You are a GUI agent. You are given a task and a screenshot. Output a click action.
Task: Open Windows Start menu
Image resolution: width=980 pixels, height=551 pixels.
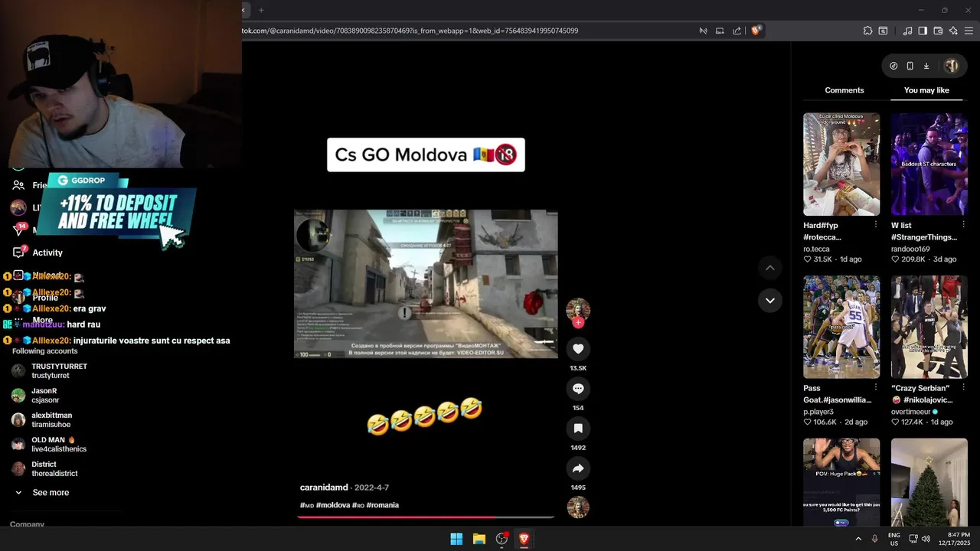tap(456, 539)
